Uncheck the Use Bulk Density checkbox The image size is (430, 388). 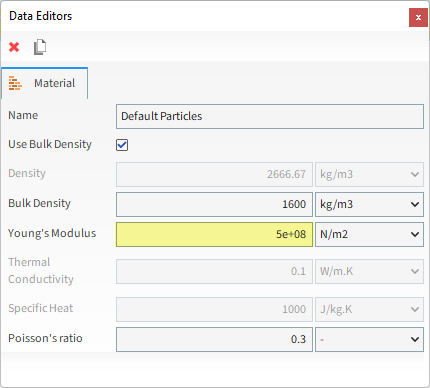pos(122,145)
